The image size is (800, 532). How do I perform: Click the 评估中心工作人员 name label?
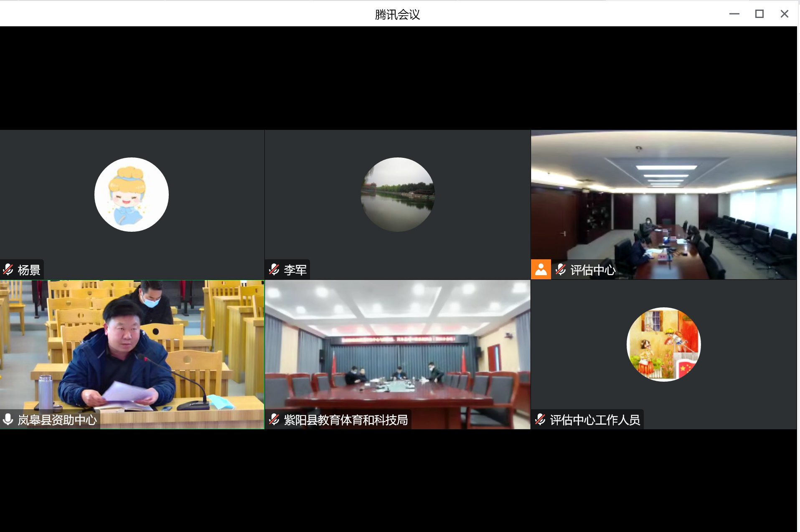[x=595, y=420]
